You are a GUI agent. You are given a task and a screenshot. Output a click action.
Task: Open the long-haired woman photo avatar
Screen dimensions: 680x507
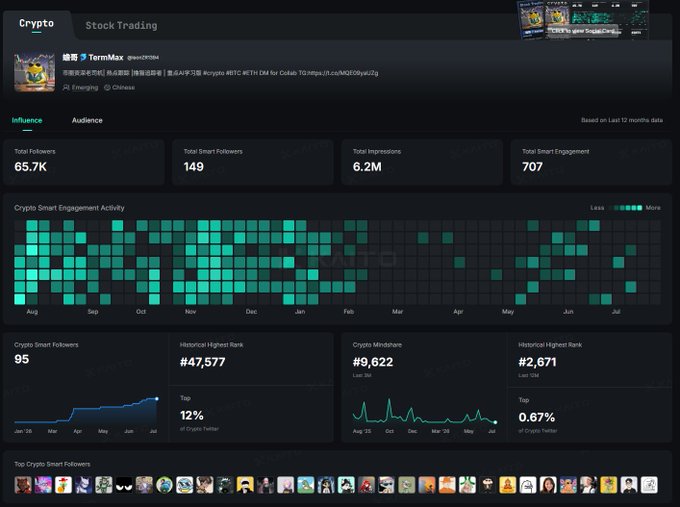click(x=548, y=485)
